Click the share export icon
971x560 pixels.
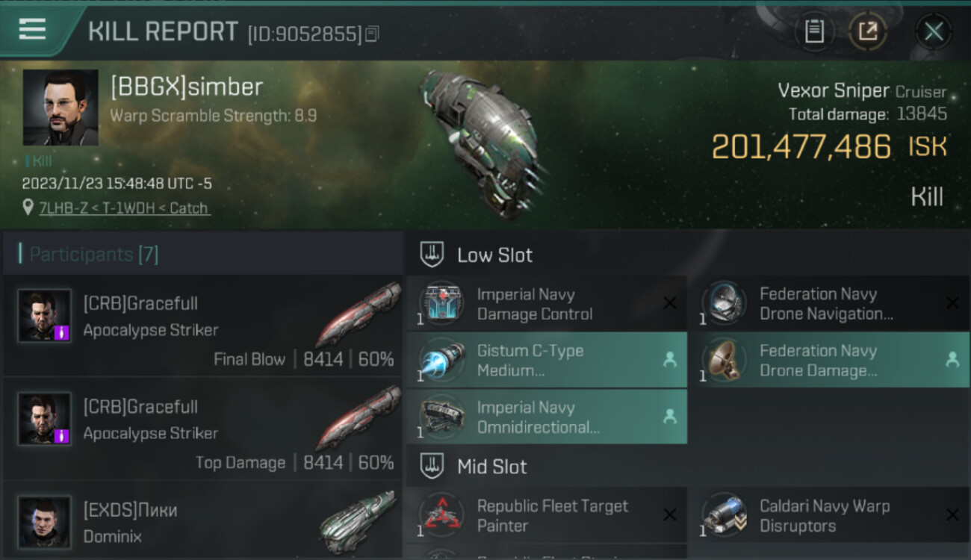click(867, 31)
